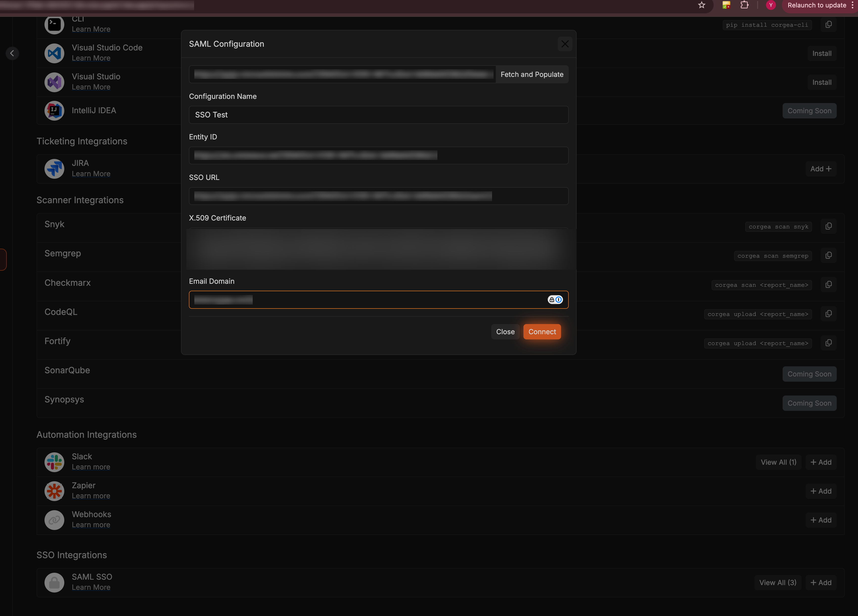Install the Visual Studio extension
This screenshot has width=858, height=616.
point(822,82)
